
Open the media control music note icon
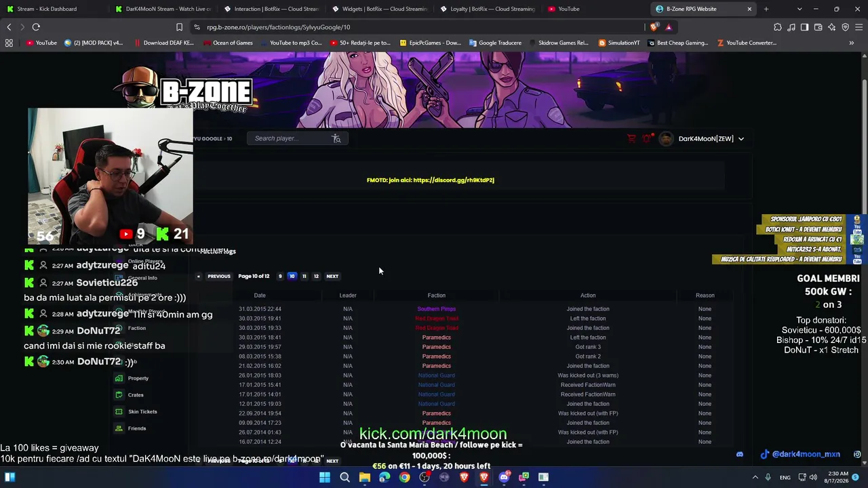791,27
